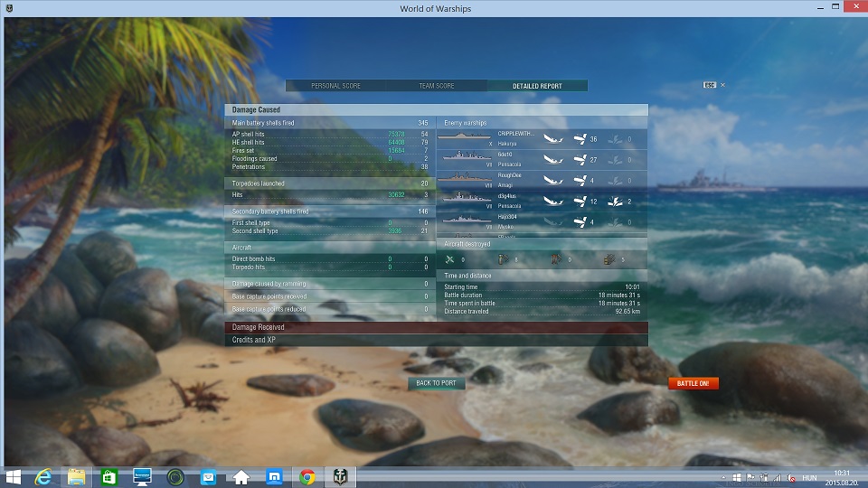Click dimmed critical hits icon in 6ds10 row
Image resolution: width=868 pixels, height=488 pixels.
[x=615, y=160]
